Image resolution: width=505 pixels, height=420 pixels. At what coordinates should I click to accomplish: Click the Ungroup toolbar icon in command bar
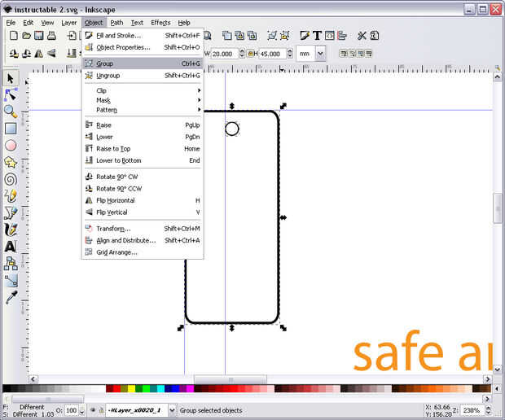coord(285,35)
